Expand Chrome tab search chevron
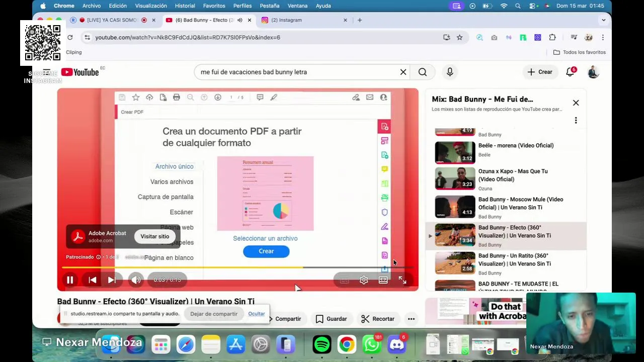Viewport: 644px width, 362px height. [x=603, y=20]
